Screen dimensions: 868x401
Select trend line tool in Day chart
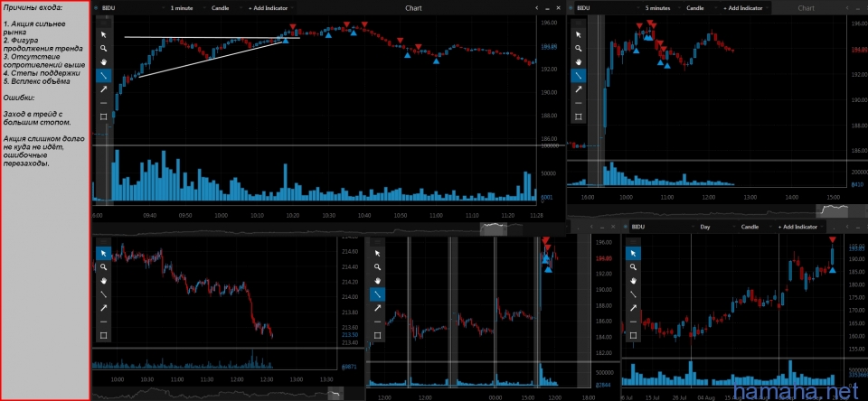633,294
